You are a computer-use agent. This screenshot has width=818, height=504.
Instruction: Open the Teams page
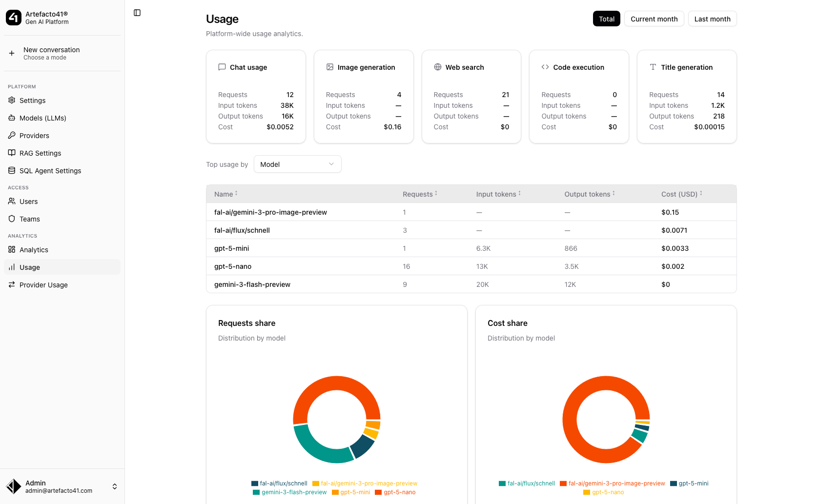click(30, 219)
